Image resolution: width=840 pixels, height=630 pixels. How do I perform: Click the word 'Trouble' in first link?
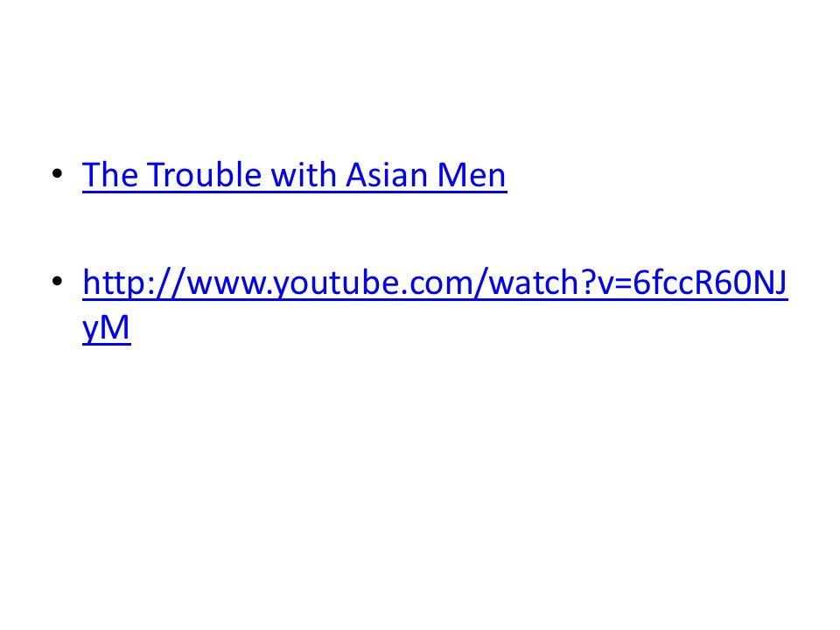click(x=204, y=175)
